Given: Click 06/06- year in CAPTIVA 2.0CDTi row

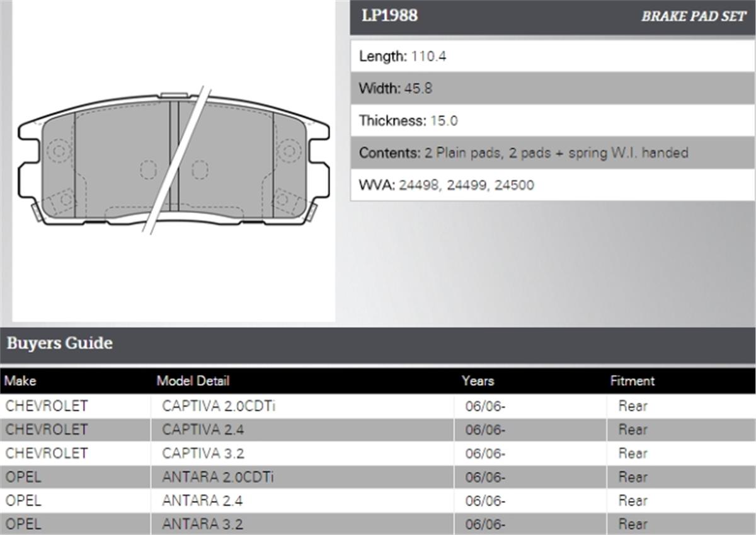Looking at the screenshot, I should 486,406.
